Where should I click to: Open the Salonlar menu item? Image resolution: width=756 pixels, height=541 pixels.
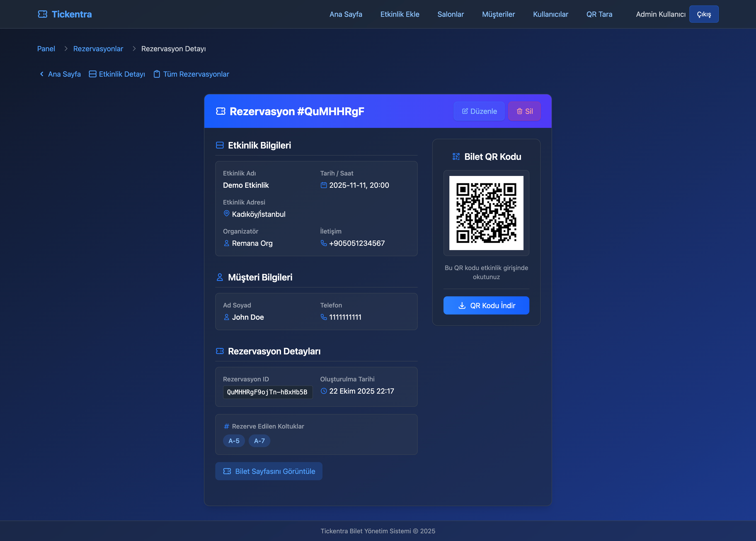(x=450, y=14)
